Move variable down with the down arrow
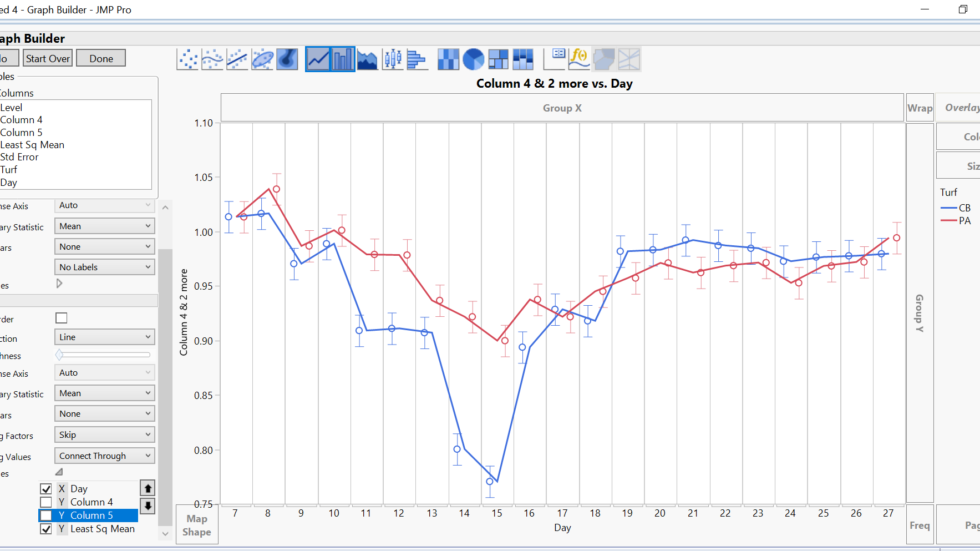 [148, 505]
